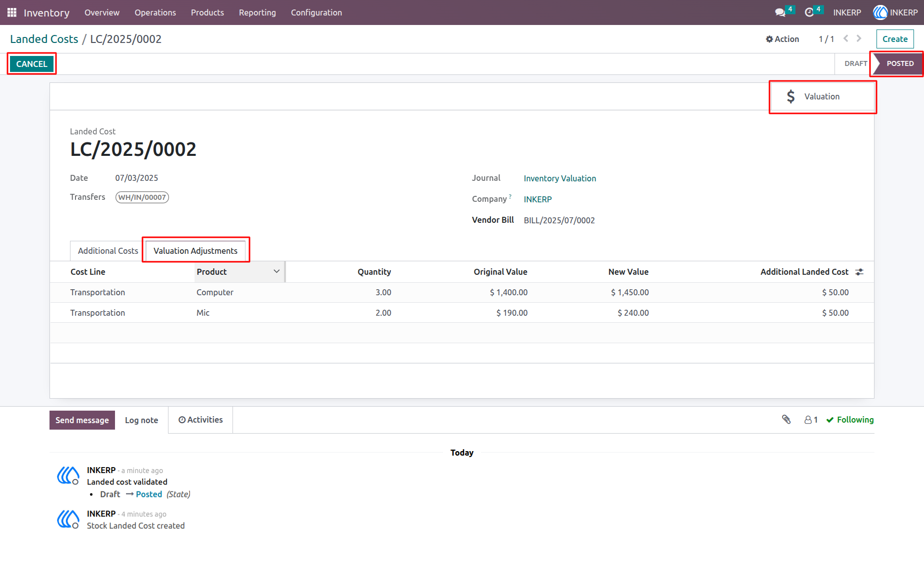This screenshot has width=924, height=568.
Task: Click the Create button
Action: click(895, 39)
